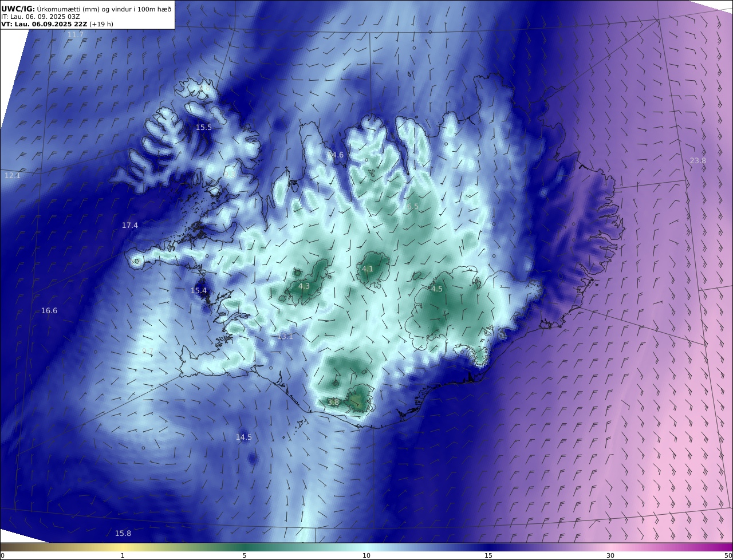The image size is (733, 560).
Task: Click the colorbar tick label "5"
Action: (245, 555)
